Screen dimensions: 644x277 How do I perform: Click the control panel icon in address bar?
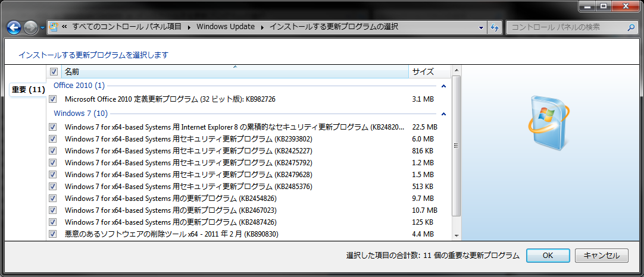point(54,27)
